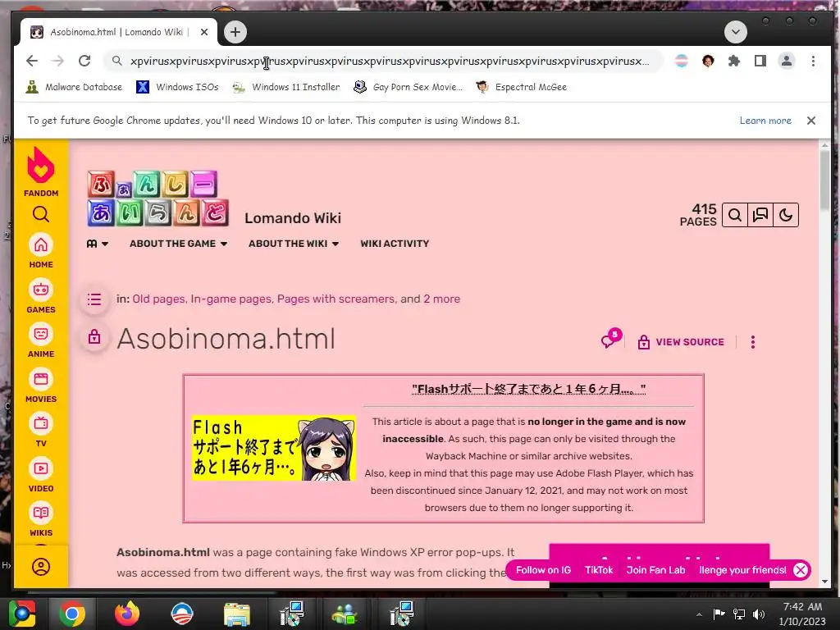Open the user profile icon in sidebar
The image size is (840, 630).
click(x=41, y=567)
